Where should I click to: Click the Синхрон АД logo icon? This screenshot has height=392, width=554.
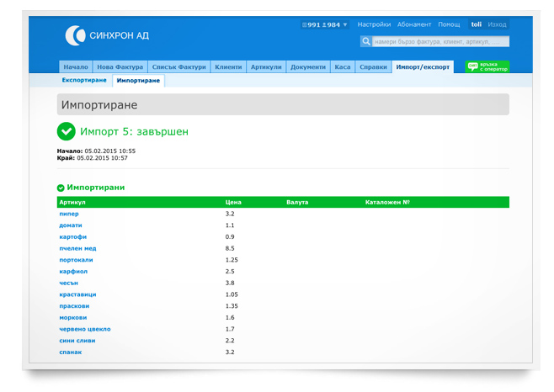pyautogui.click(x=75, y=34)
